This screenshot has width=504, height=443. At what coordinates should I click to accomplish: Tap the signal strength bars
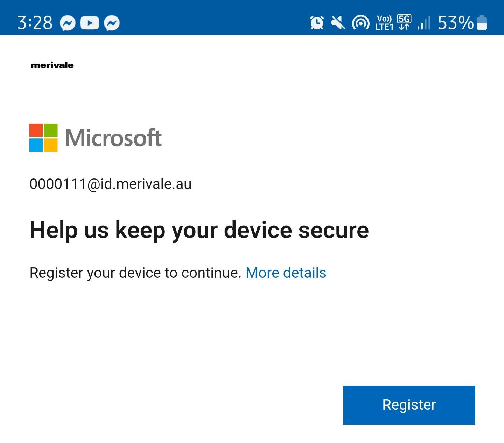coord(423,23)
